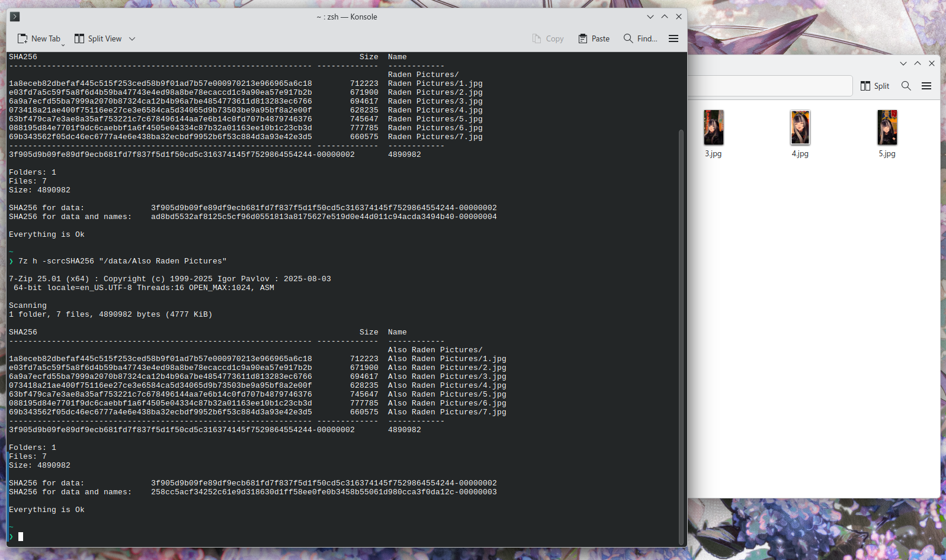The image size is (946, 560).
Task: Click the Split View button in Konsole
Action: pos(98,38)
